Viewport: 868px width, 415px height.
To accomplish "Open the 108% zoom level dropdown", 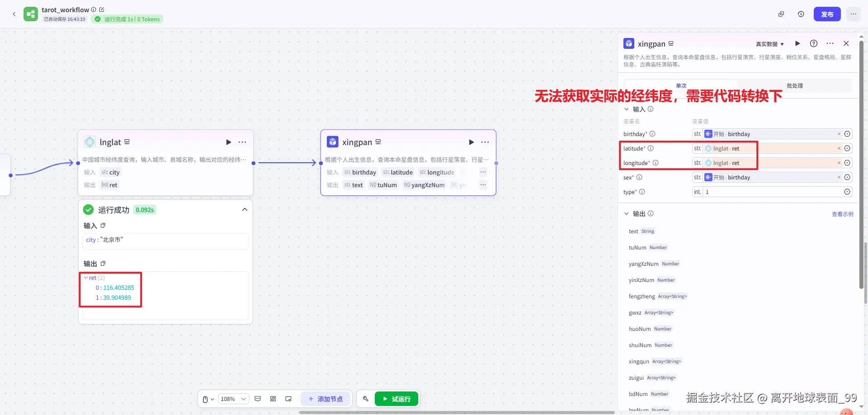I will click(234, 399).
